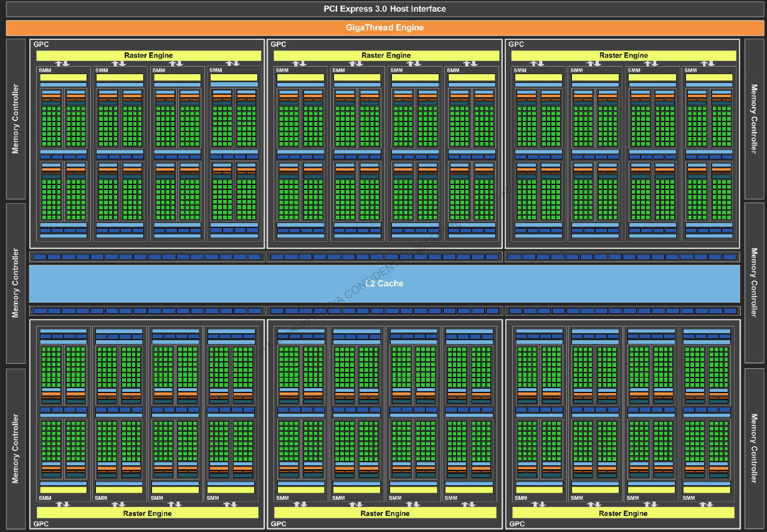This screenshot has height=532, width=767.
Task: Select the GPC label of the bottom-right cluster
Action: coord(517,524)
